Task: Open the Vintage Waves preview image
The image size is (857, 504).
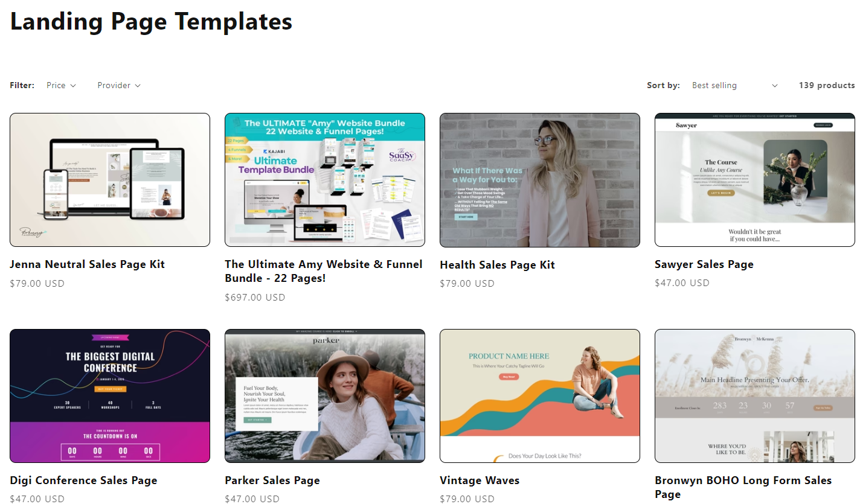Action: coord(540,396)
